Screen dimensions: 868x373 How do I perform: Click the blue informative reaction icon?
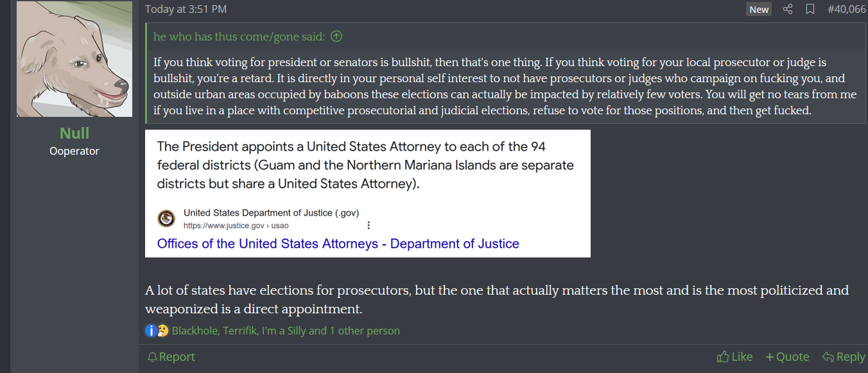click(151, 331)
